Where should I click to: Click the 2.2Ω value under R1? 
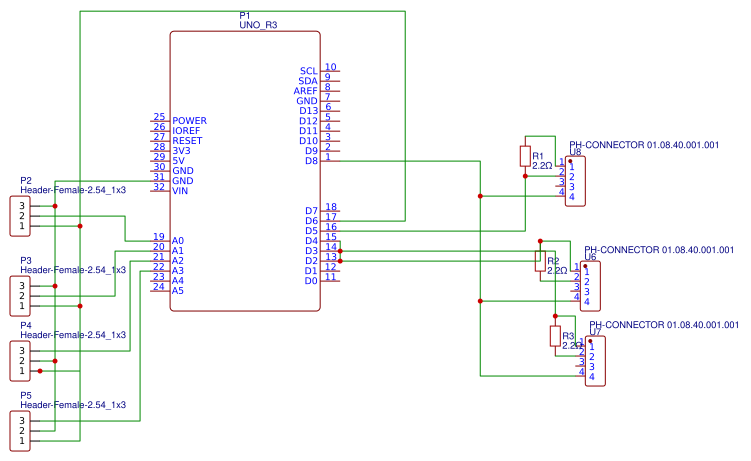click(542, 166)
